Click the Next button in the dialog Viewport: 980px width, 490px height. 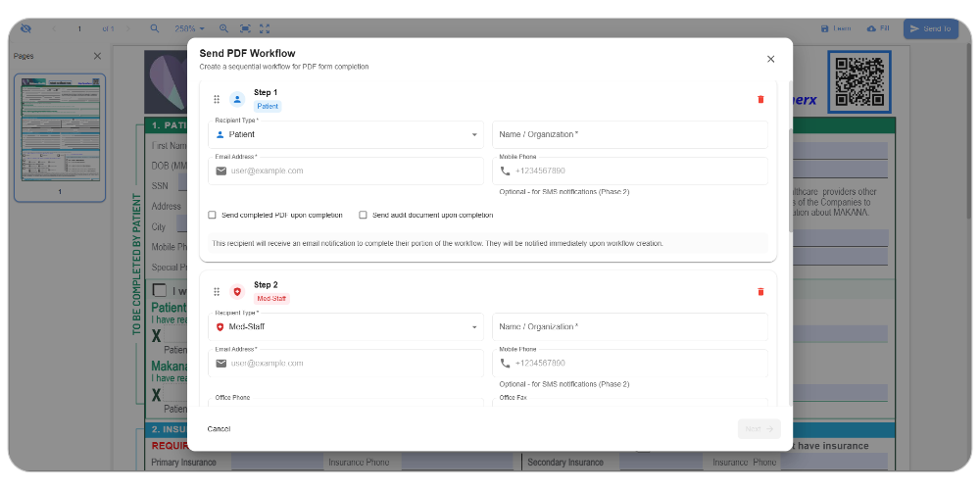[759, 428]
